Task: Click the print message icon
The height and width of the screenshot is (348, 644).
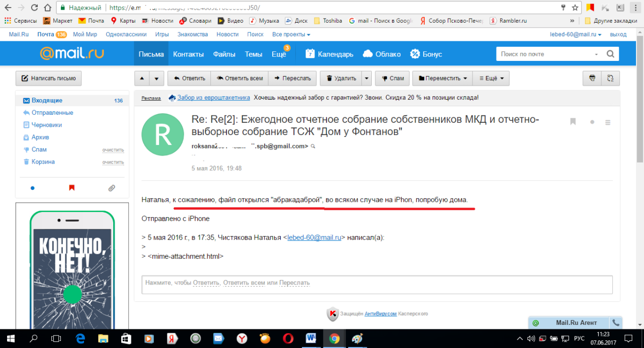Action: (x=592, y=79)
